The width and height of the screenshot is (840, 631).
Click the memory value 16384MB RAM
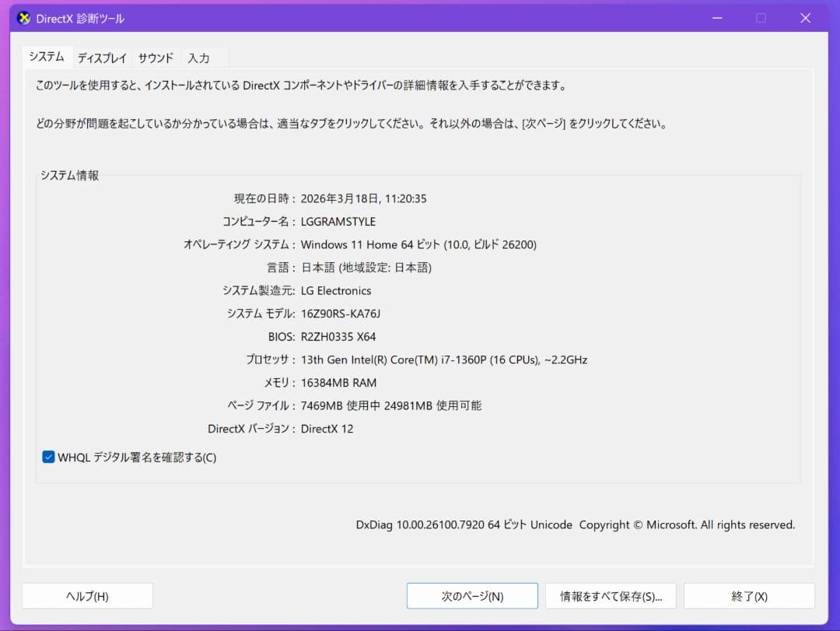338,383
